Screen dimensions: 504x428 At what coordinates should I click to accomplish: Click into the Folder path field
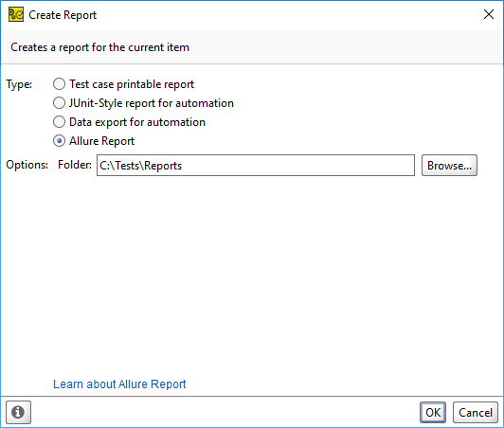256,166
